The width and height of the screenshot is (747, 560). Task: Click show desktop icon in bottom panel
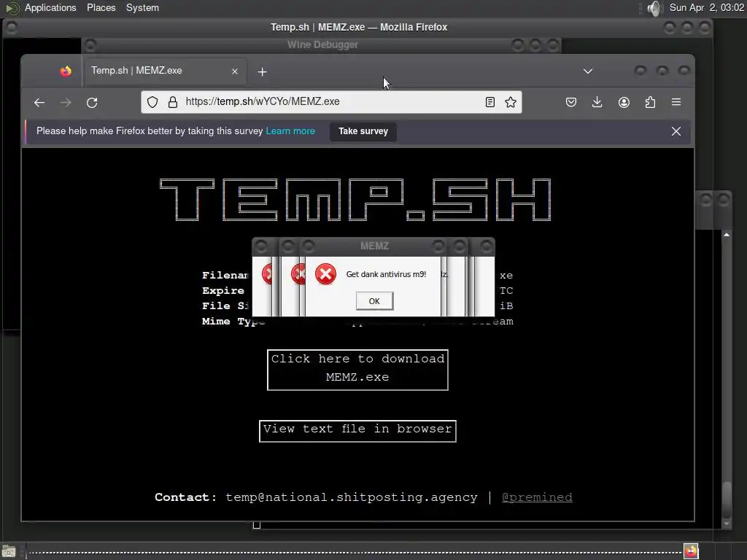[x=9, y=553]
